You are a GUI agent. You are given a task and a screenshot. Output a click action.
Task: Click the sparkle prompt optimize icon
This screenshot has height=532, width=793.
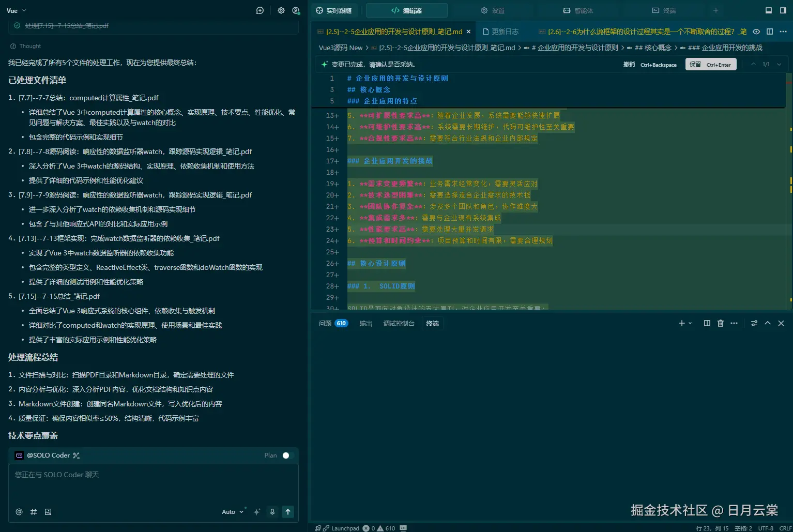pyautogui.click(x=257, y=512)
